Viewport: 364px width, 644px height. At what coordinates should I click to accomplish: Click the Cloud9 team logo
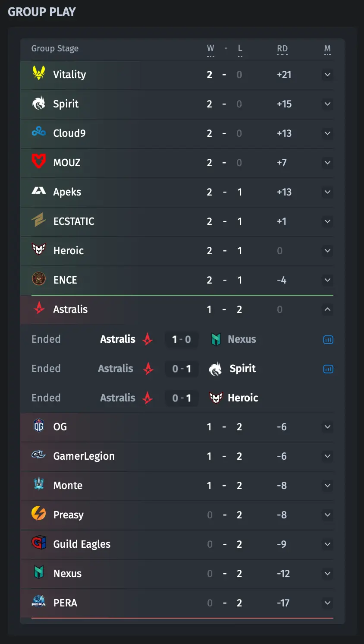39,132
